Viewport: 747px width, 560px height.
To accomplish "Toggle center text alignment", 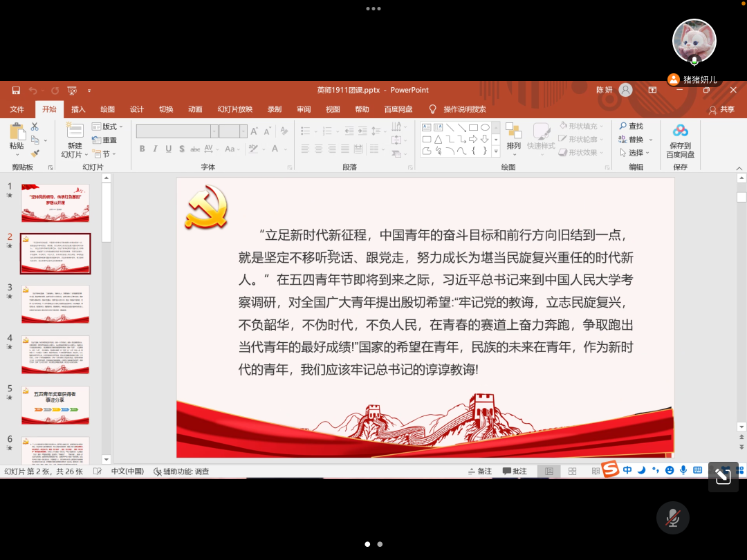I will (318, 149).
